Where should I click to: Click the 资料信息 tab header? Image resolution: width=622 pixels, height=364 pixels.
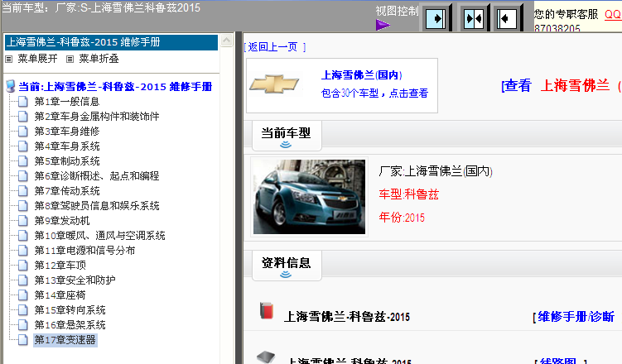coord(287,266)
